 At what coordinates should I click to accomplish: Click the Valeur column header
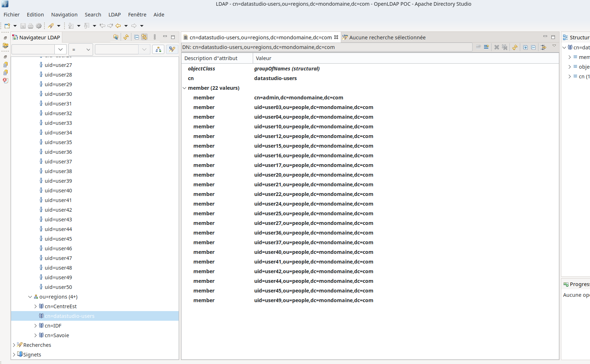pyautogui.click(x=406, y=58)
